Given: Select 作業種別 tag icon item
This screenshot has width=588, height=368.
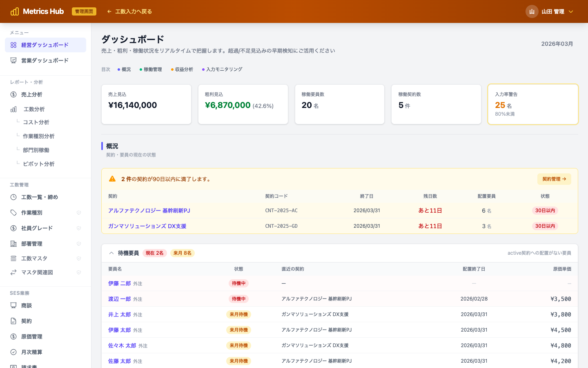Looking at the screenshot, I should coord(32,213).
